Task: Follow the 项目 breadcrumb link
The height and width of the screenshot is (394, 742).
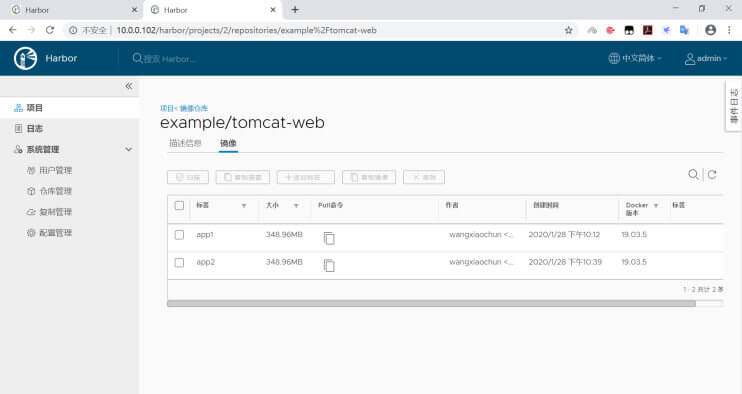Action: click(x=167, y=108)
